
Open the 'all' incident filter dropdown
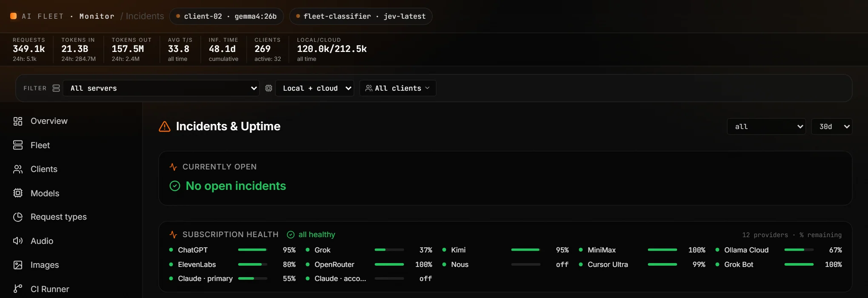[766, 126]
